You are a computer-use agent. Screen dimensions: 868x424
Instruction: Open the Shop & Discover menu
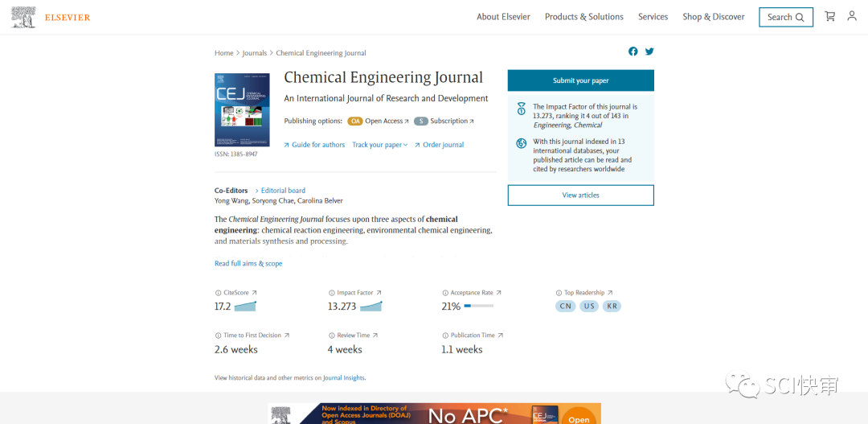[713, 17]
